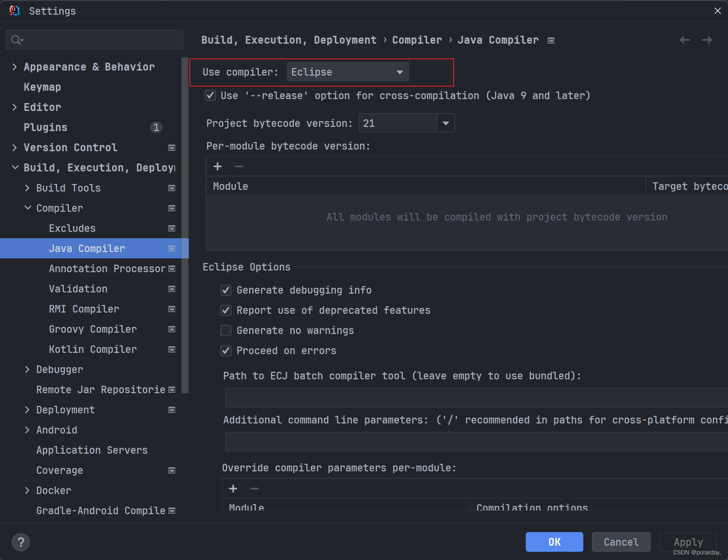Click project icon next to Version Control
728x560 pixels.
click(172, 147)
